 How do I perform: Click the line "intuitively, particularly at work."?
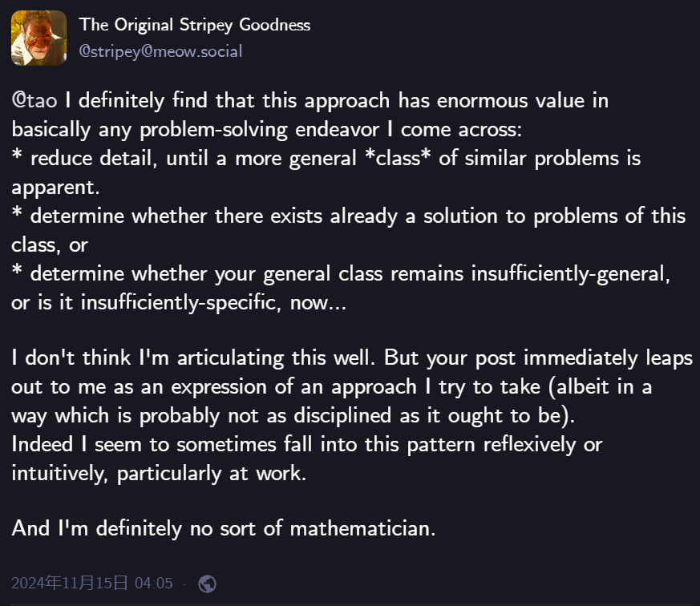coord(159,474)
